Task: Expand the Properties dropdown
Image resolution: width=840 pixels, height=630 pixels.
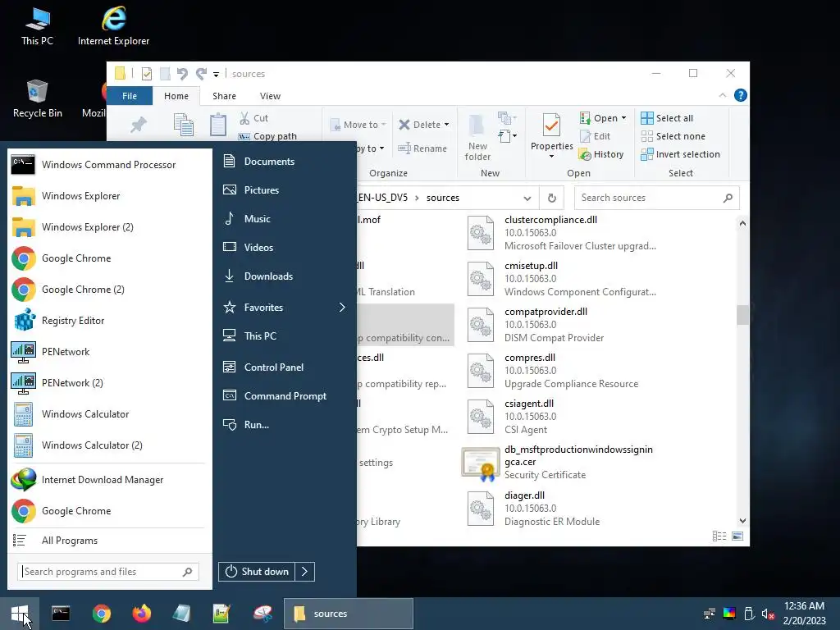Action: [x=551, y=156]
